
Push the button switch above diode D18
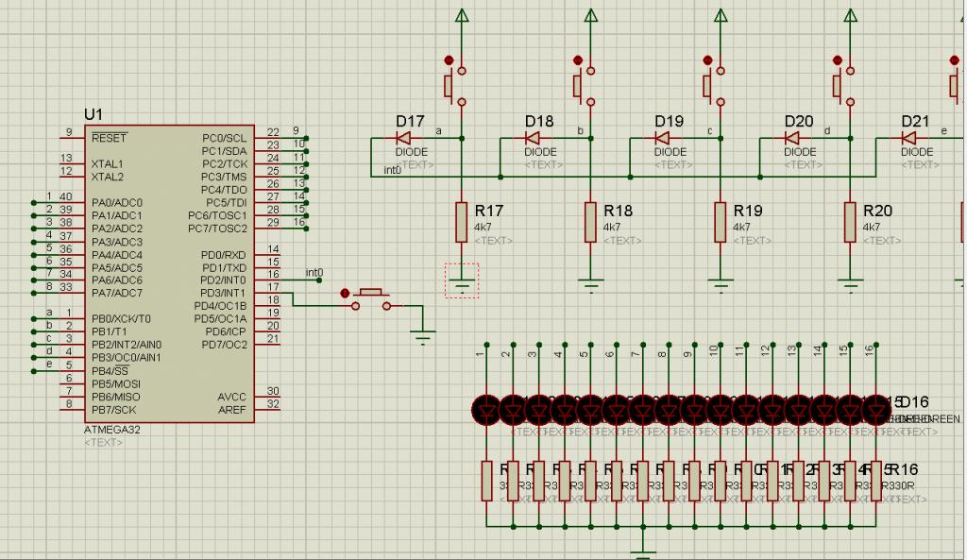585,86
